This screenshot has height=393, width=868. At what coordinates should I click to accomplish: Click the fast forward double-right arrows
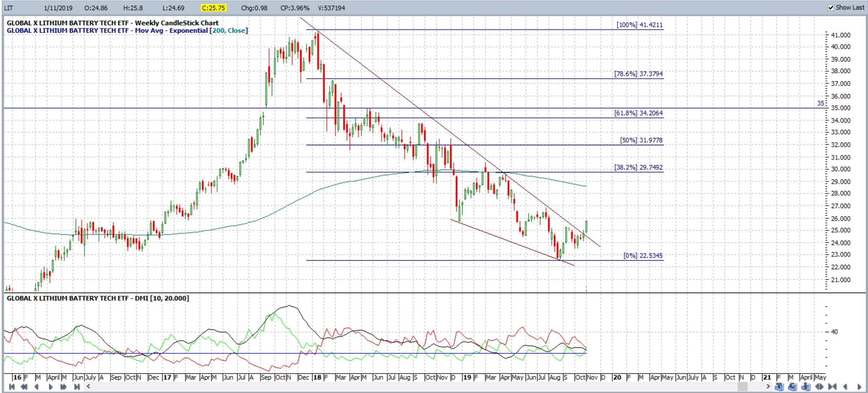coord(63,387)
